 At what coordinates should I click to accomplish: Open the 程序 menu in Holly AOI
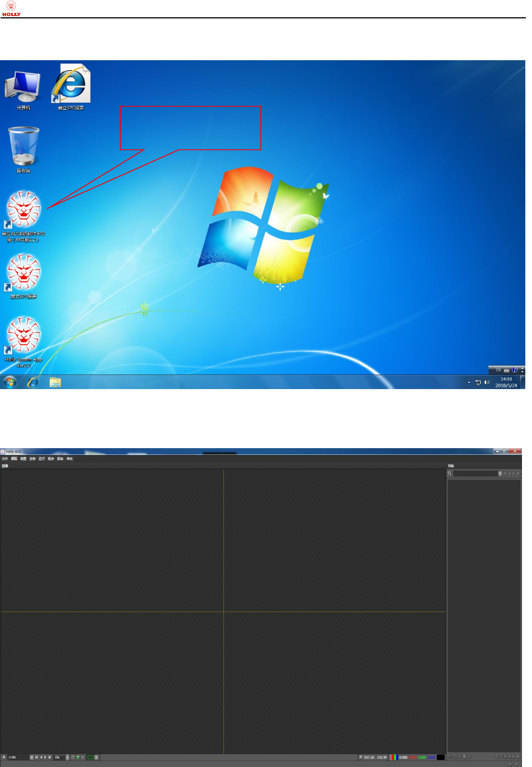[51, 459]
